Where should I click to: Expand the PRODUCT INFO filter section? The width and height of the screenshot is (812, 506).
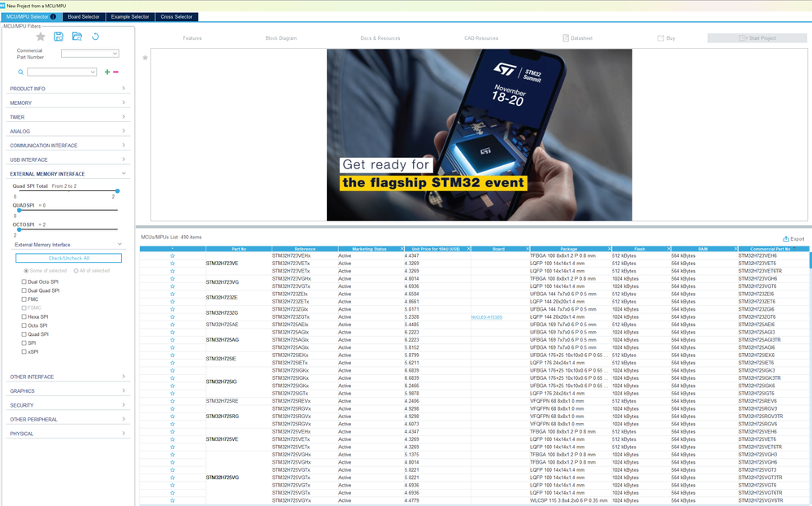tap(67, 89)
